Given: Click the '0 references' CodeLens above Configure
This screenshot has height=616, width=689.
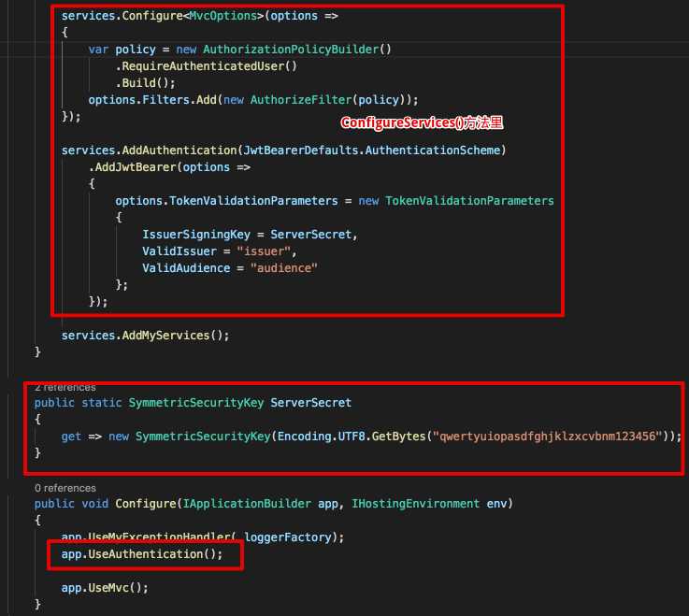Looking at the screenshot, I should click(x=65, y=488).
